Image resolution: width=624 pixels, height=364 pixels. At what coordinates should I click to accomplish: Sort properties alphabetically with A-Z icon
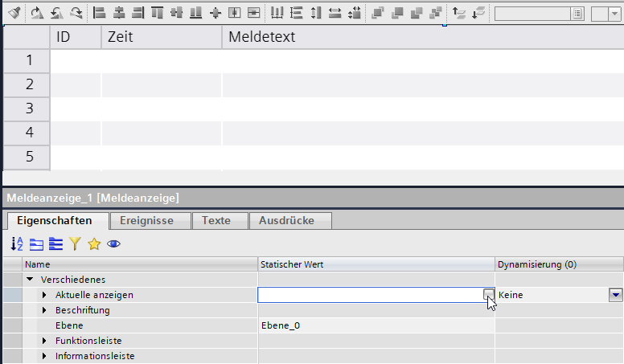coord(17,243)
